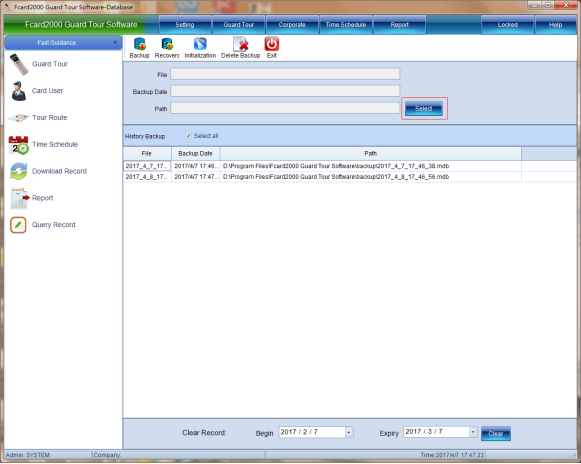
Task: Open the Corporate menu
Action: click(292, 24)
